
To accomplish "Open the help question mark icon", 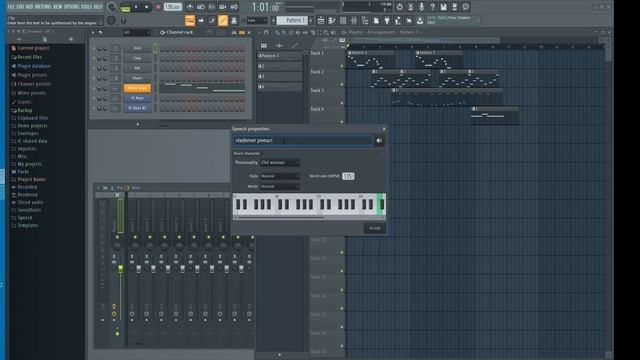I will [432, 7].
